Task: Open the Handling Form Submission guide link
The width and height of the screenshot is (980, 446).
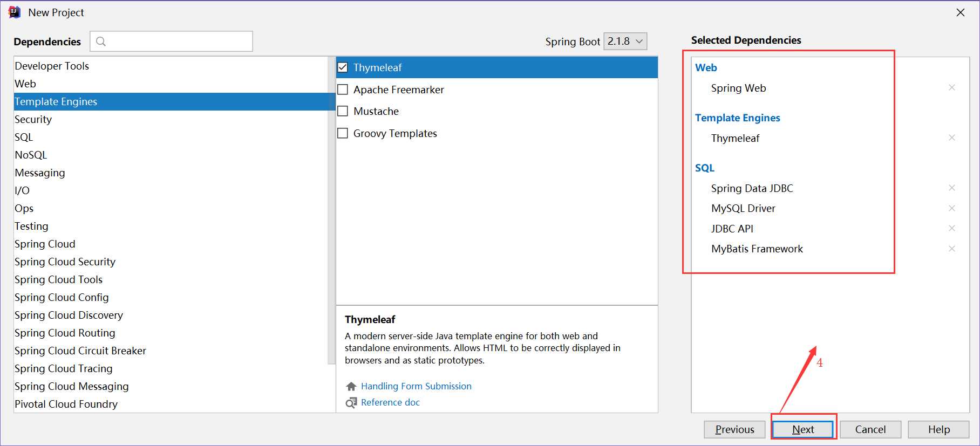Action: pos(416,386)
